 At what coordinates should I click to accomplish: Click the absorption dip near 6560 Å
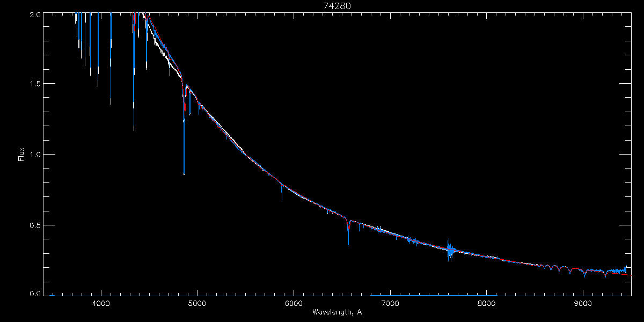(x=348, y=232)
